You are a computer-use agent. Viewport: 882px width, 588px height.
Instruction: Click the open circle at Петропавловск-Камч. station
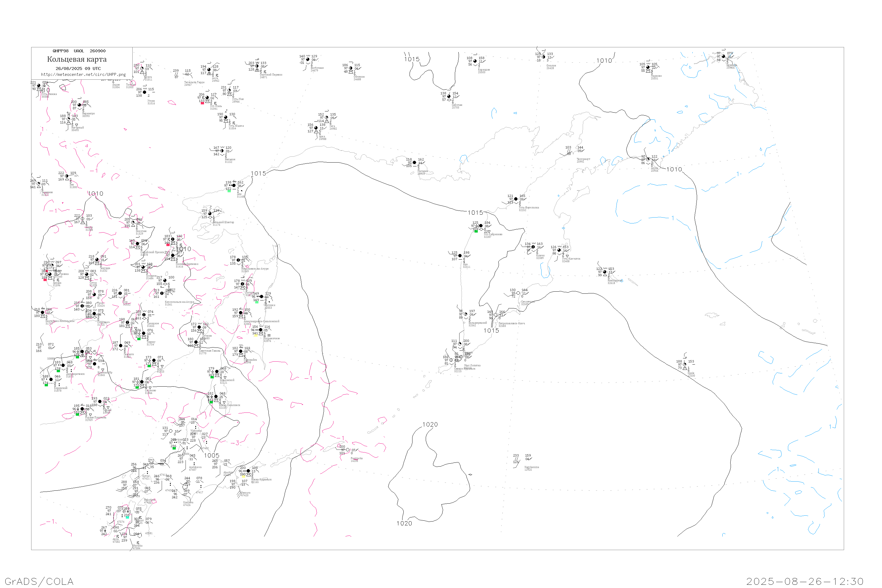(496, 315)
